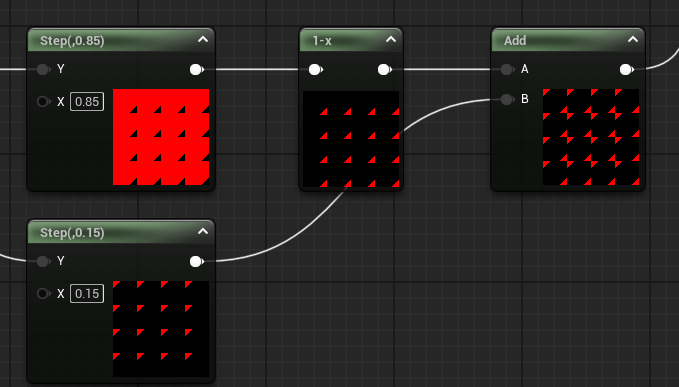Collapse the Step(,0.85) node preview
The height and width of the screenshot is (387, 679).
pyautogui.click(x=203, y=40)
